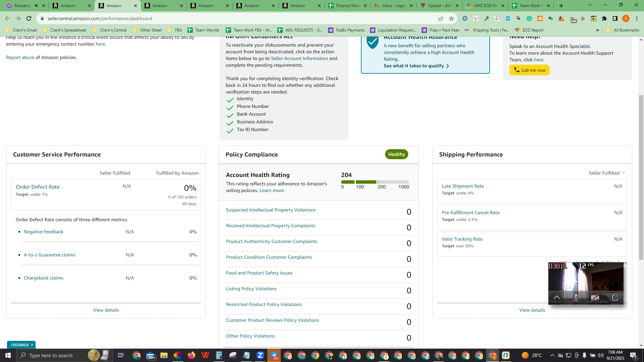The image size is (644, 362).
Task: Open File Explorer from the taskbar
Action: [x=164, y=355]
